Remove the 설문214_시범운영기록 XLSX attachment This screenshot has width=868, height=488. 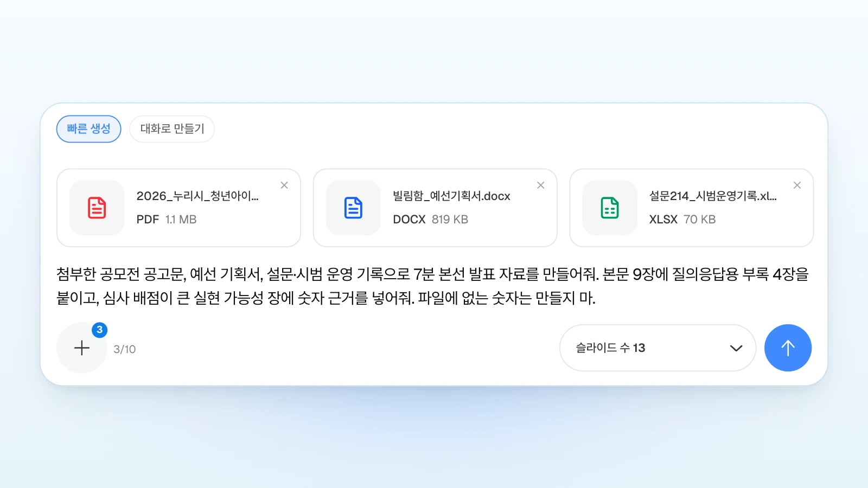[797, 185]
